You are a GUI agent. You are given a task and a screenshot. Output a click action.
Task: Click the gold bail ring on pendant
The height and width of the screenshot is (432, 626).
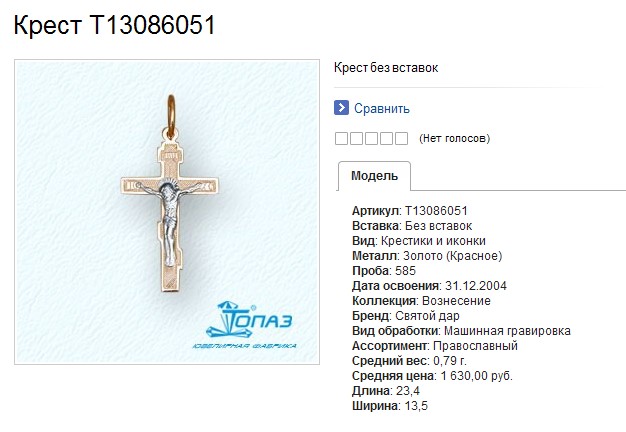[171, 116]
